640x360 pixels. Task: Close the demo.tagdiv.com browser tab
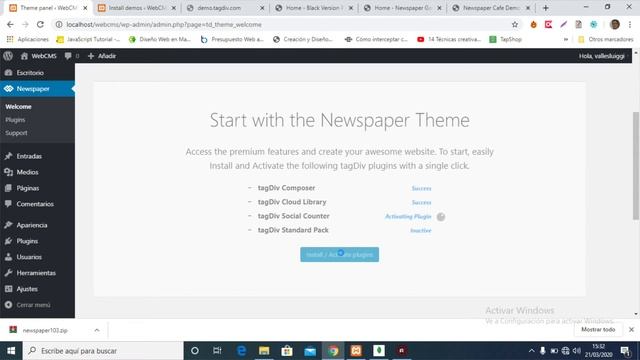[262, 8]
